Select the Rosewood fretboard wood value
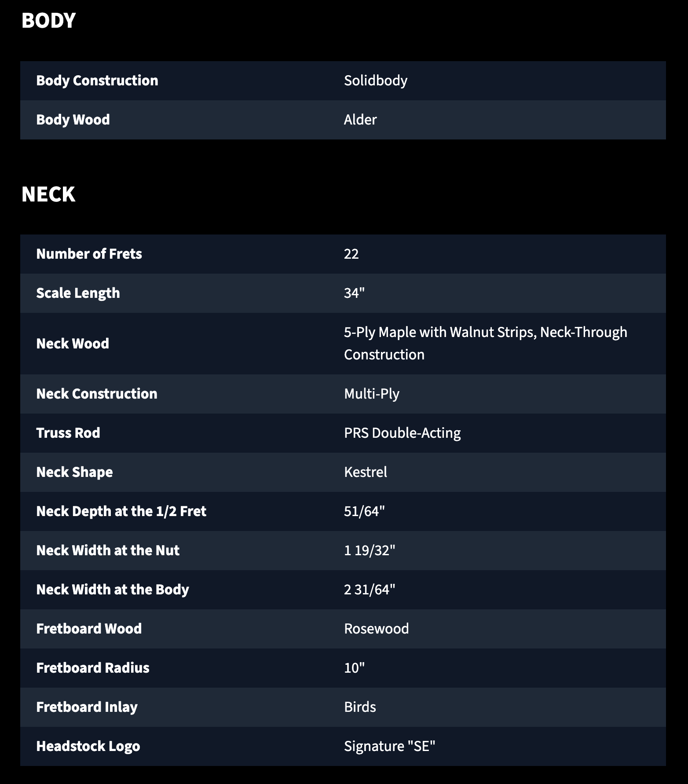The image size is (688, 784). click(x=377, y=629)
